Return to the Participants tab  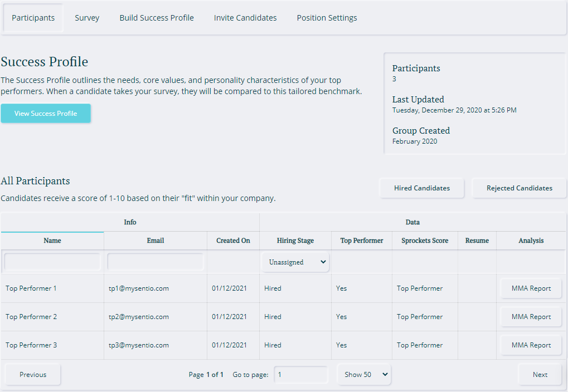[x=33, y=17]
